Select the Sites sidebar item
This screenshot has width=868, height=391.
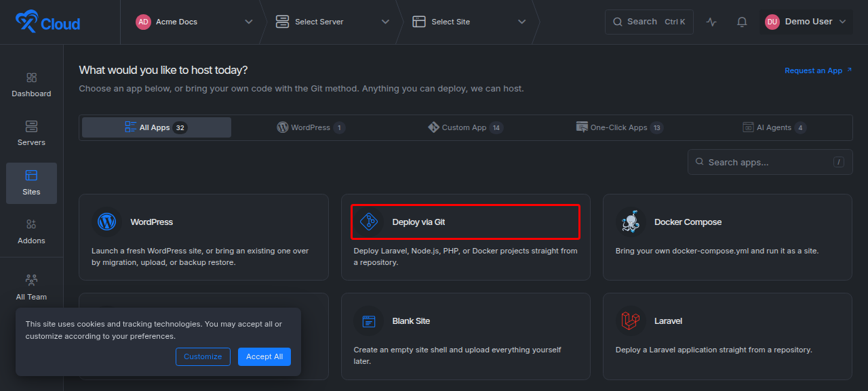coord(31,183)
